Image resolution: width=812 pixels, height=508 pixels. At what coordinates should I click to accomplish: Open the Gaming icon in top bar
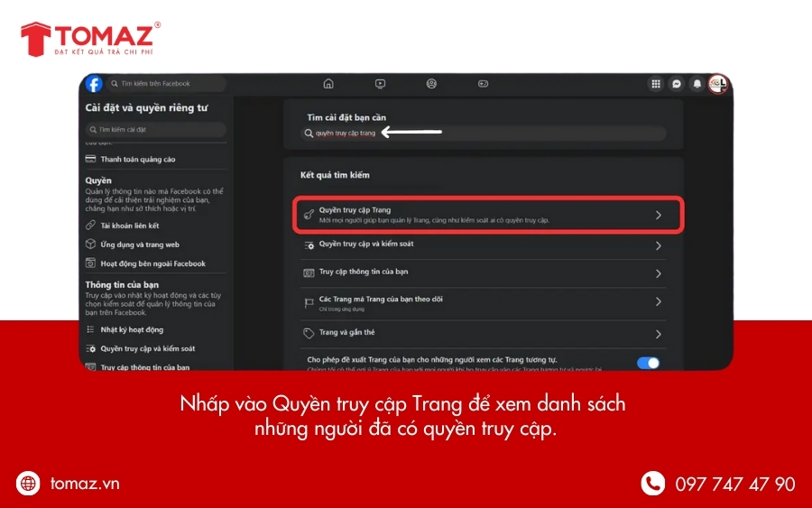[483, 84]
